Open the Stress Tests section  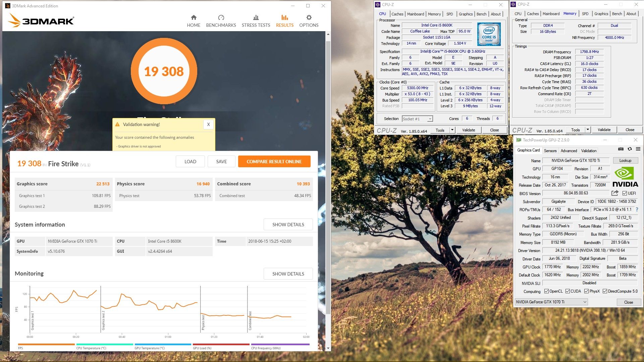(x=256, y=21)
